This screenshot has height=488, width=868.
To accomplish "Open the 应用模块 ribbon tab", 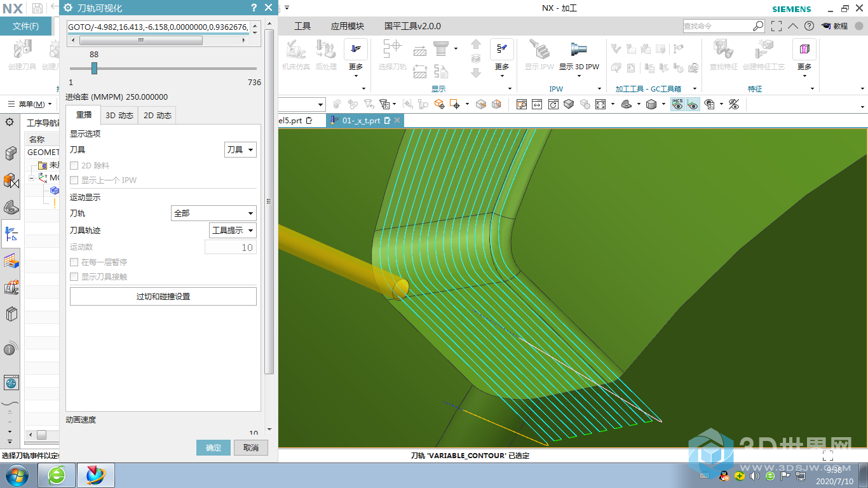I will click(x=348, y=26).
